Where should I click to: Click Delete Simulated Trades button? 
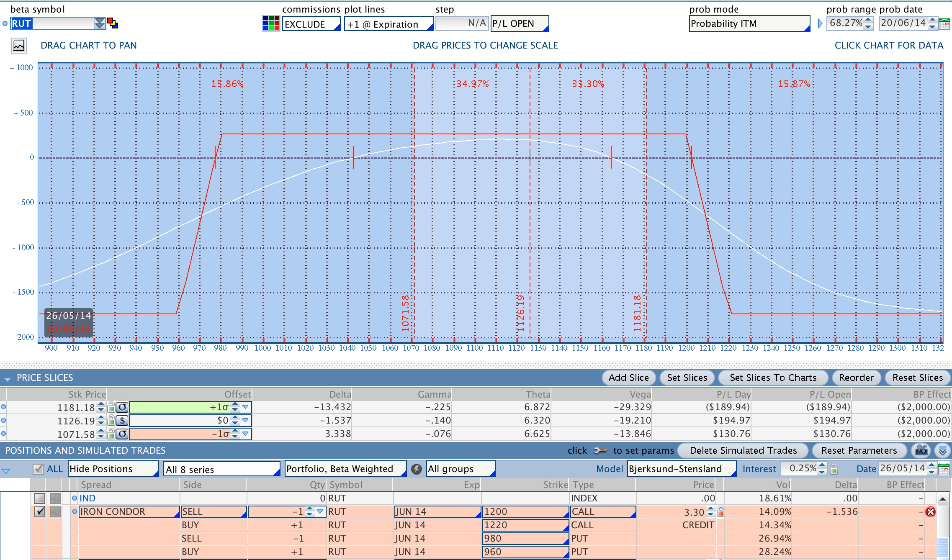click(743, 451)
